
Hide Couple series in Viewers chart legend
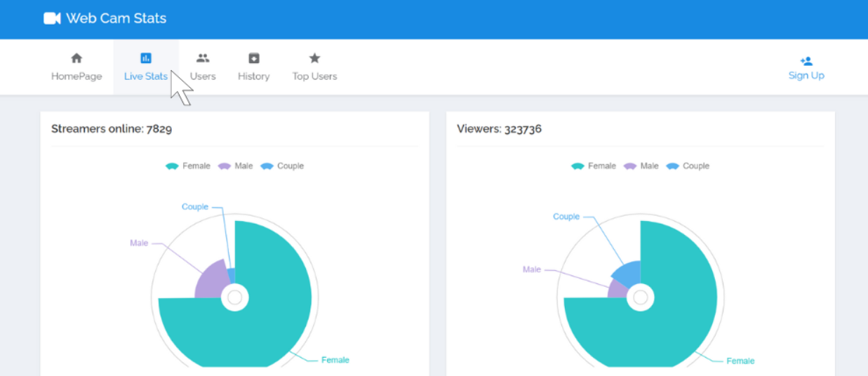point(688,166)
